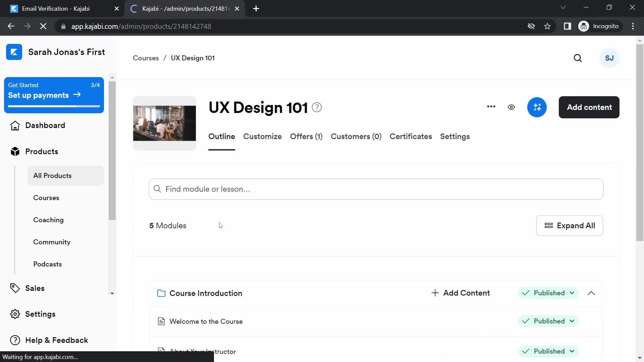Open Set up payments get started card
Image resolution: width=644 pixels, height=362 pixels.
pos(54,95)
